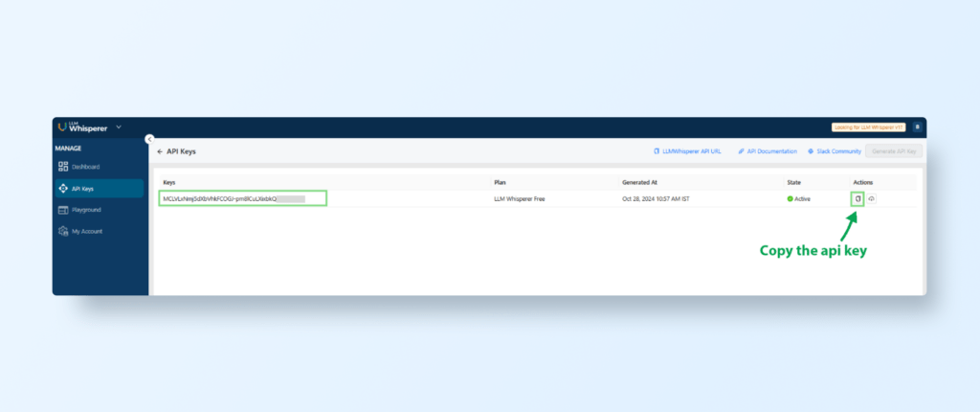Screen dimensions: 980x412
Task: Click the Playground icon in the sidebar
Action: click(x=63, y=210)
